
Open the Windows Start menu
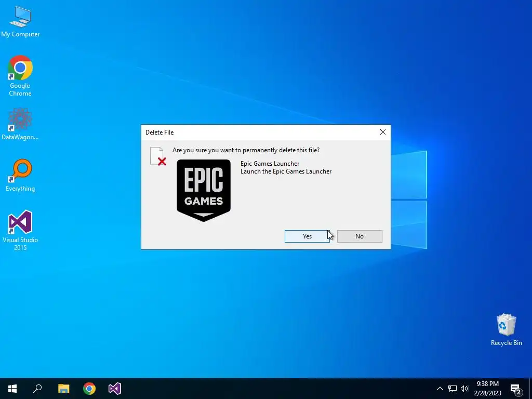(x=12, y=389)
